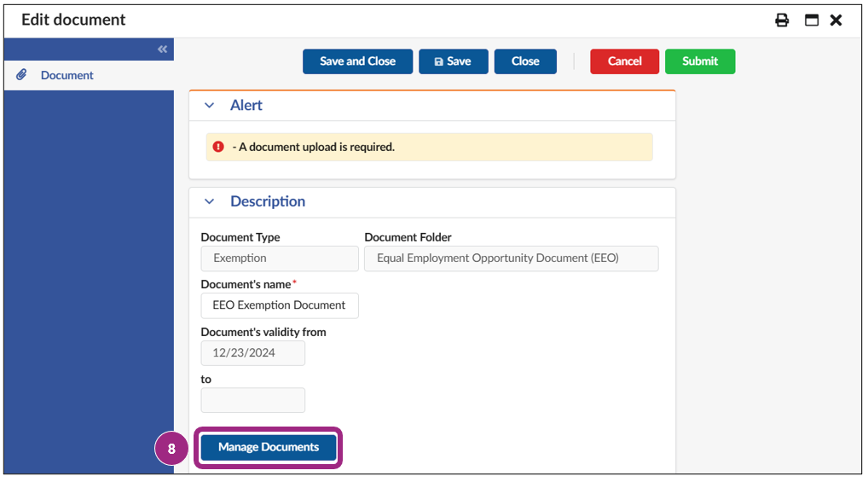Click the paperclip icon beside Document
Screen dimensions: 868x482
21,74
